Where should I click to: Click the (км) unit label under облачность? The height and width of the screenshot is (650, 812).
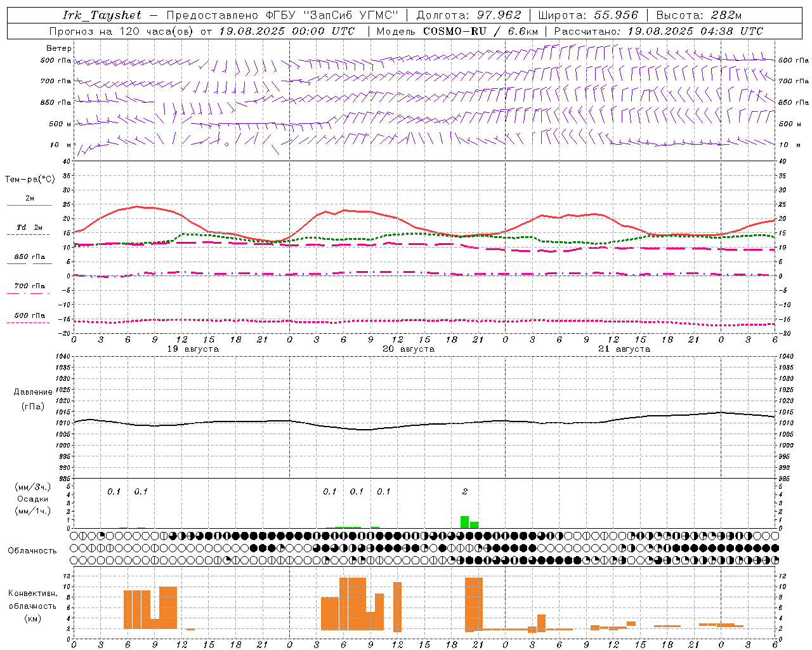click(33, 618)
